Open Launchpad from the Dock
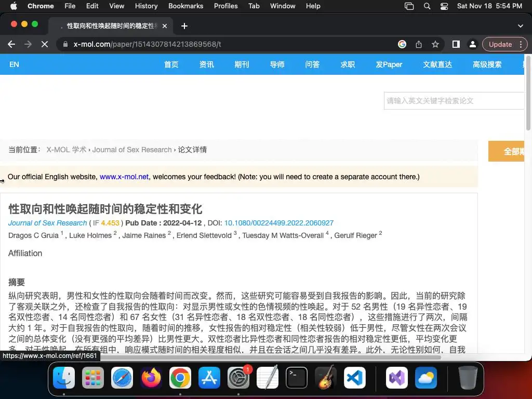This screenshot has height=399, width=532. click(92, 378)
